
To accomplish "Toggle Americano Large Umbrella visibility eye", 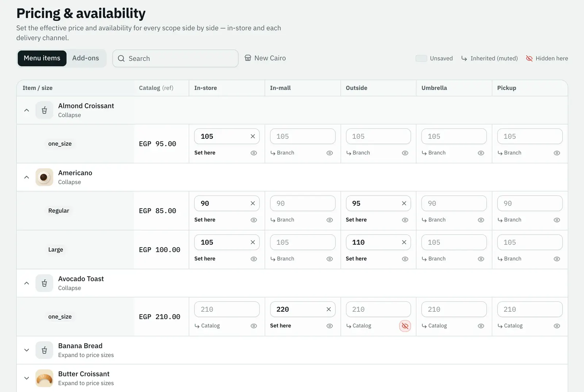I will [x=481, y=259].
